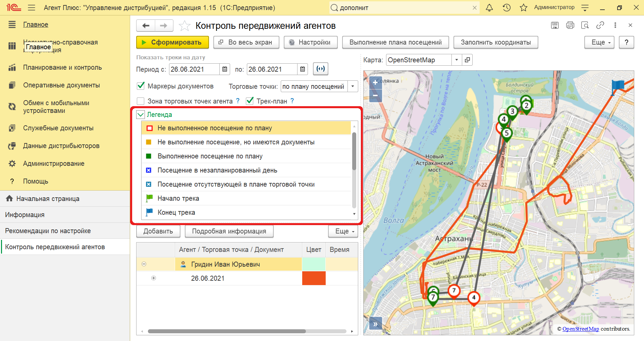Open the Еще menu above agents table
Image resolution: width=644 pixels, height=341 pixels.
coord(343,231)
